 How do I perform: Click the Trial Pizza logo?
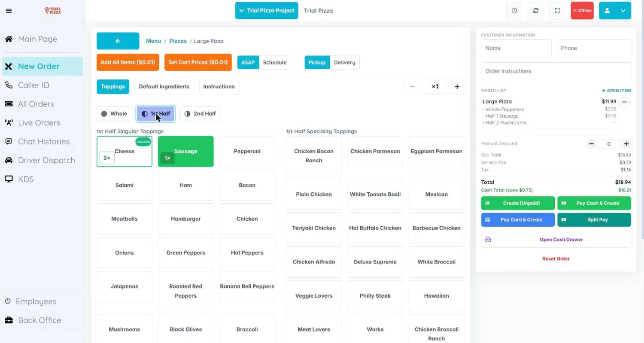pyautogui.click(x=53, y=10)
